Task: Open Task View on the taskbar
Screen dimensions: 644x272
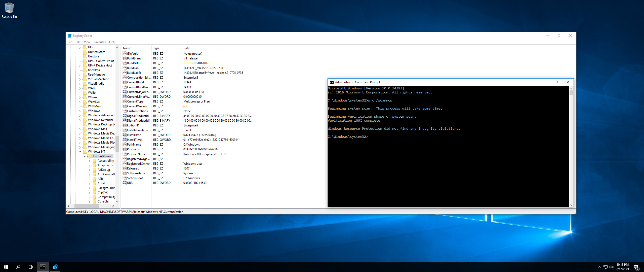Action: pos(30,267)
